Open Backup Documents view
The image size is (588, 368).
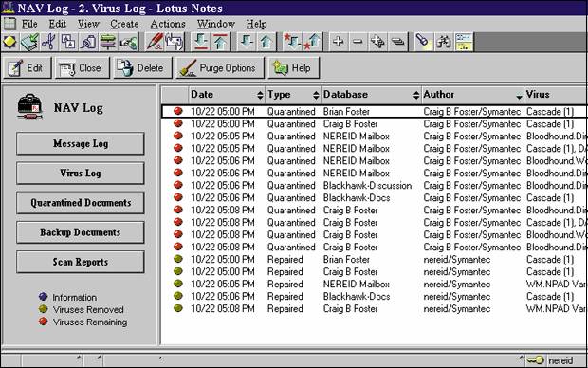[x=81, y=232]
